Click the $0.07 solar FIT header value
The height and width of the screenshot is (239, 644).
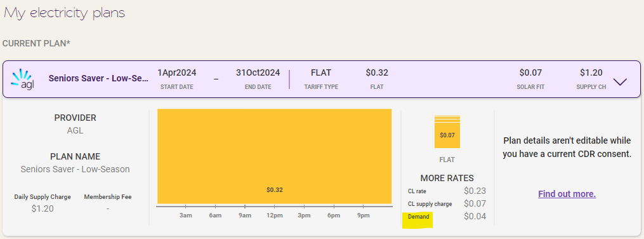(530, 73)
